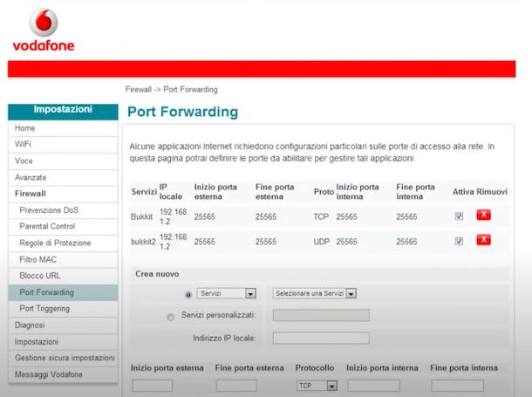Open Prevenzione DoS section
532x397 pixels.
tap(49, 209)
